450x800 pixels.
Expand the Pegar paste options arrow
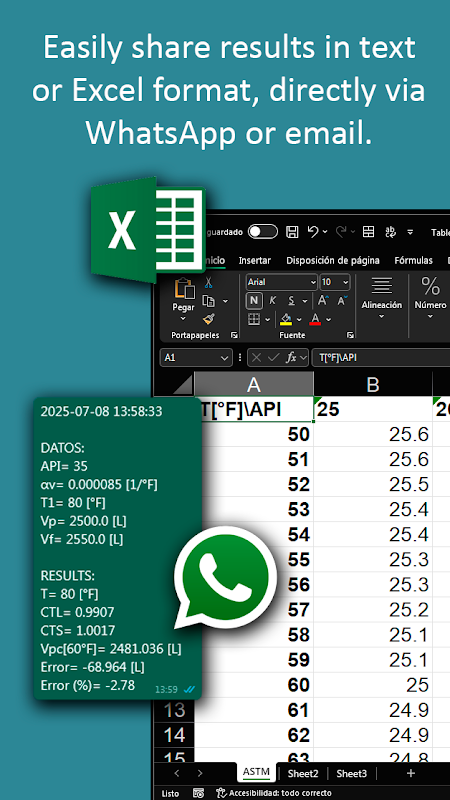tap(183, 319)
